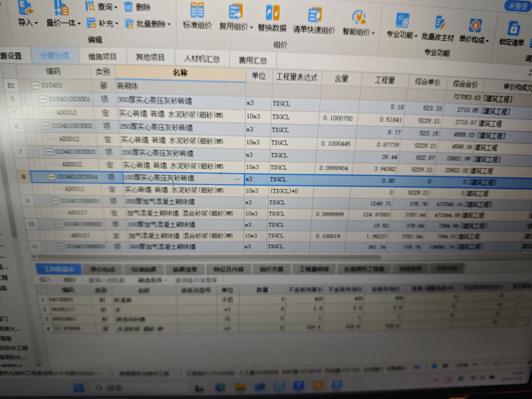
Task: Open the 反查图形工程量 bottom tab
Action: click(x=364, y=268)
